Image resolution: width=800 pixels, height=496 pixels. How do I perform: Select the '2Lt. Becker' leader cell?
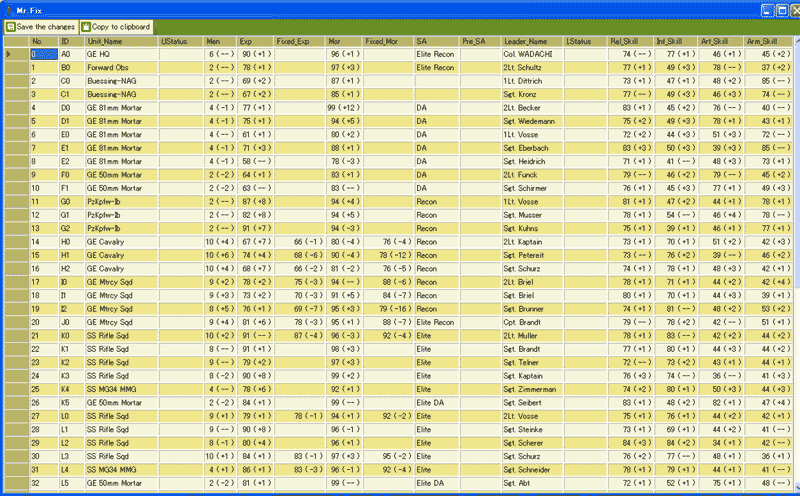coord(533,108)
